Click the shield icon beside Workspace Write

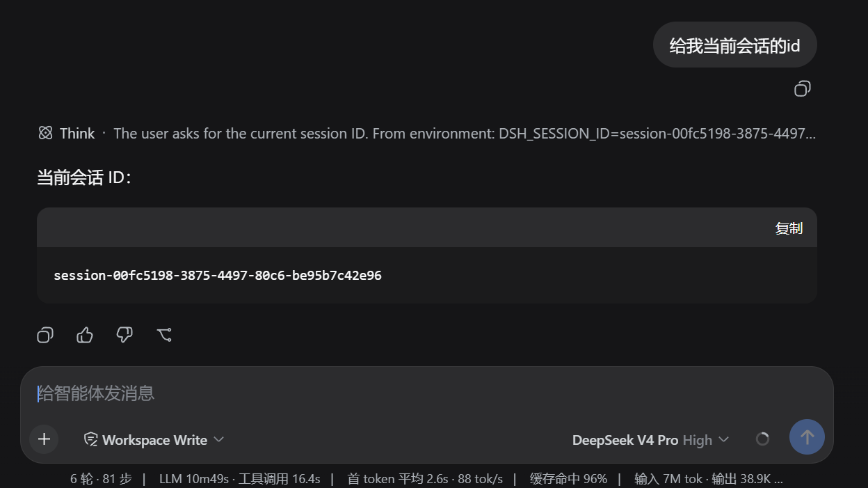pos(90,439)
